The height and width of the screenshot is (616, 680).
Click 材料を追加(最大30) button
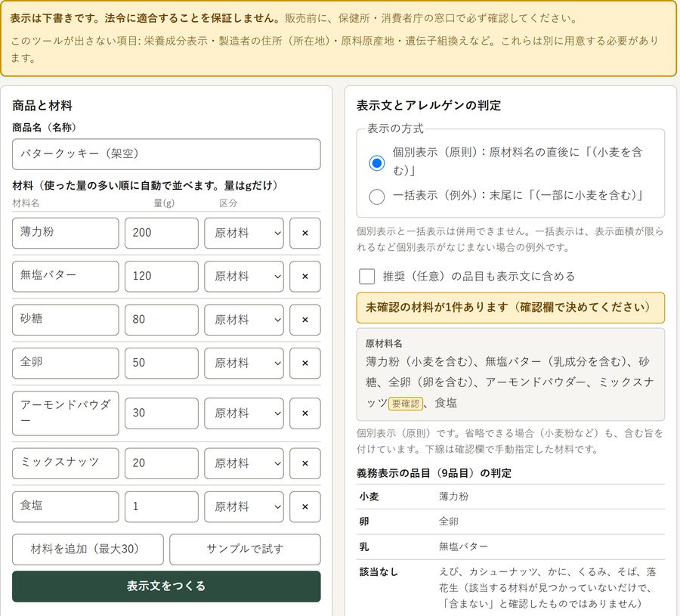click(88, 549)
